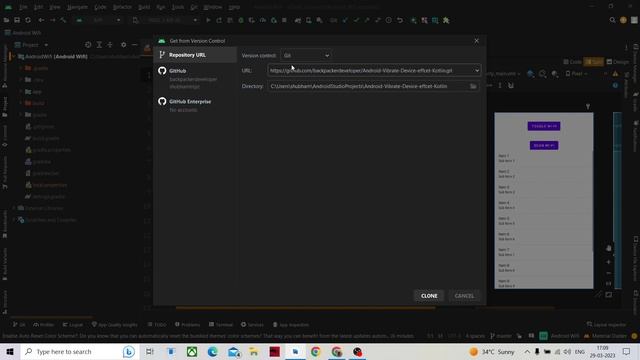The width and height of the screenshot is (640, 360).
Task: Hide the Project panel with minus icon
Action: (134, 45)
